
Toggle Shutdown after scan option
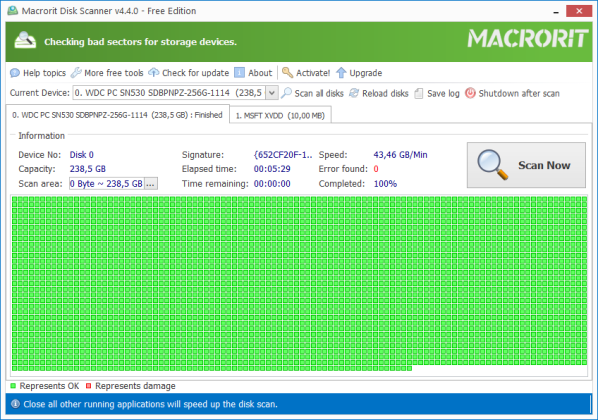(519, 93)
